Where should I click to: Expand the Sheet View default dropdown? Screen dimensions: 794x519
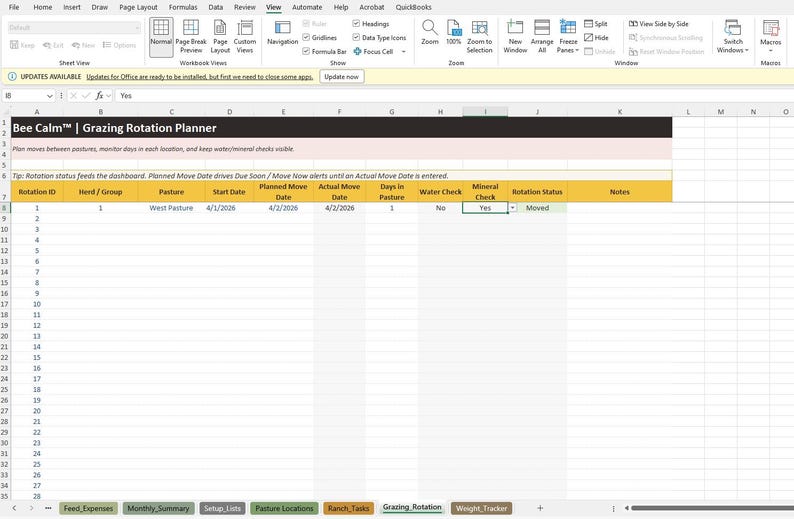point(137,27)
